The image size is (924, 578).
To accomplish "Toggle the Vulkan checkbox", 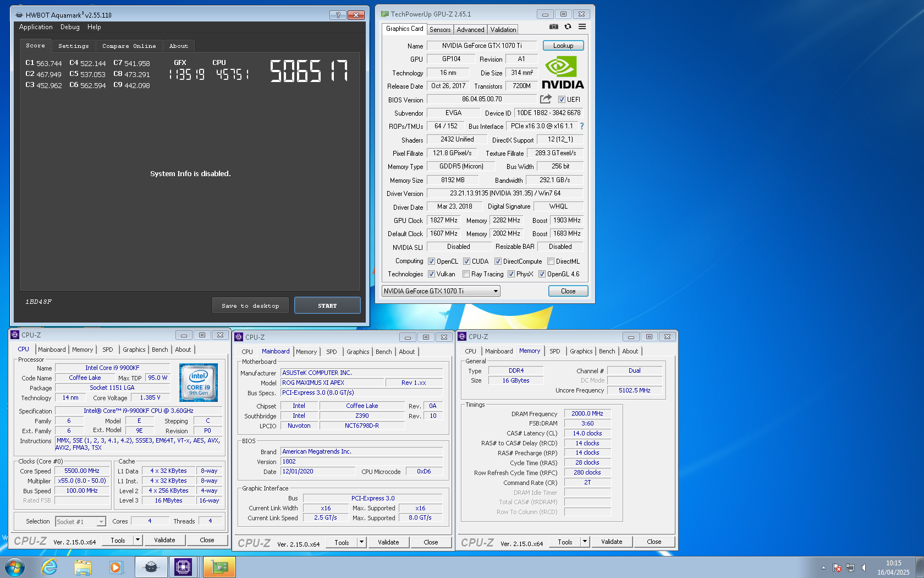I will tap(431, 274).
